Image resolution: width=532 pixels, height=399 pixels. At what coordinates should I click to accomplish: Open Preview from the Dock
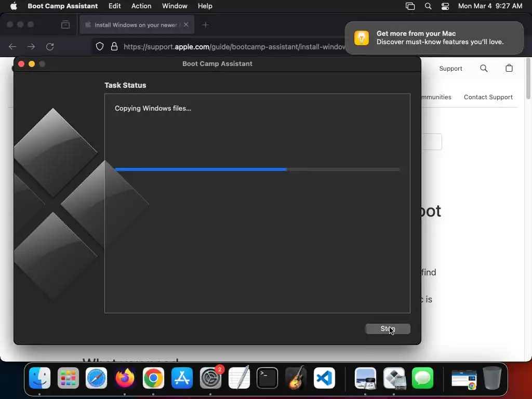pyautogui.click(x=365, y=378)
